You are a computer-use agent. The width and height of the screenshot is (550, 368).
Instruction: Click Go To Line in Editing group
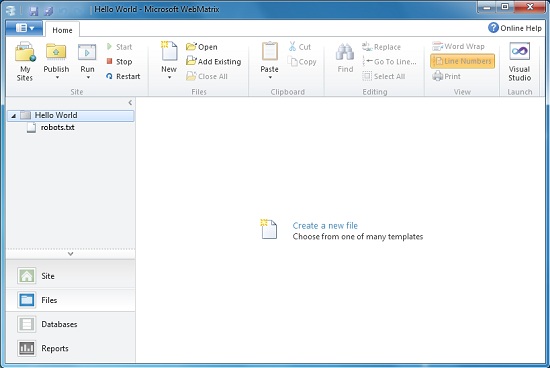389,62
